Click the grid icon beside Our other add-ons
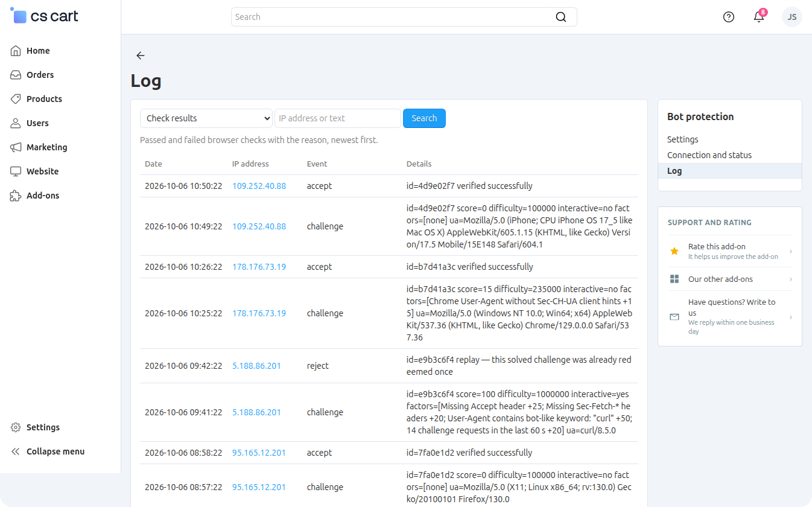Image resolution: width=812 pixels, height=507 pixels. coord(674,279)
